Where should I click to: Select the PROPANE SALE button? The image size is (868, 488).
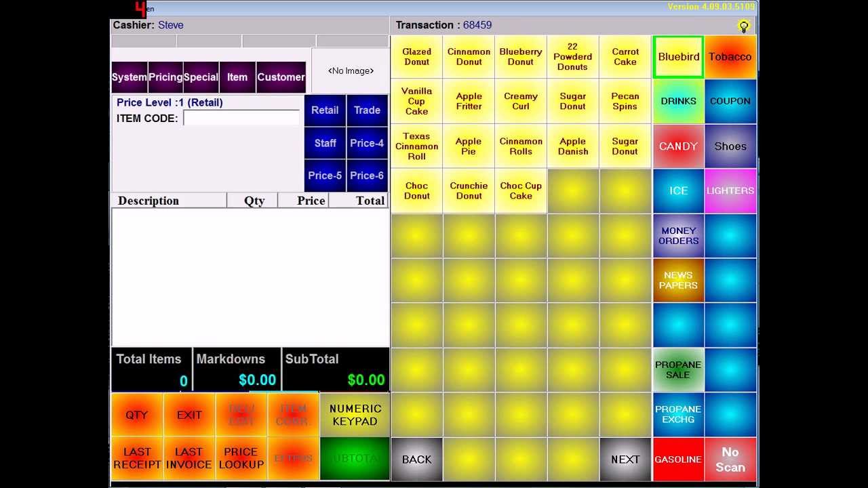tap(678, 369)
